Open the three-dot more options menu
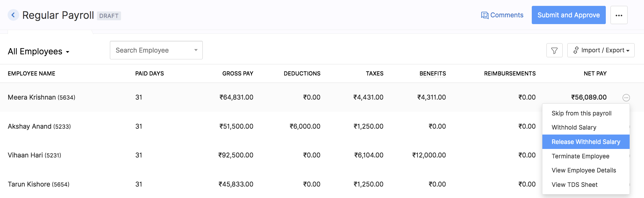This screenshot has width=644, height=198. pyautogui.click(x=619, y=15)
